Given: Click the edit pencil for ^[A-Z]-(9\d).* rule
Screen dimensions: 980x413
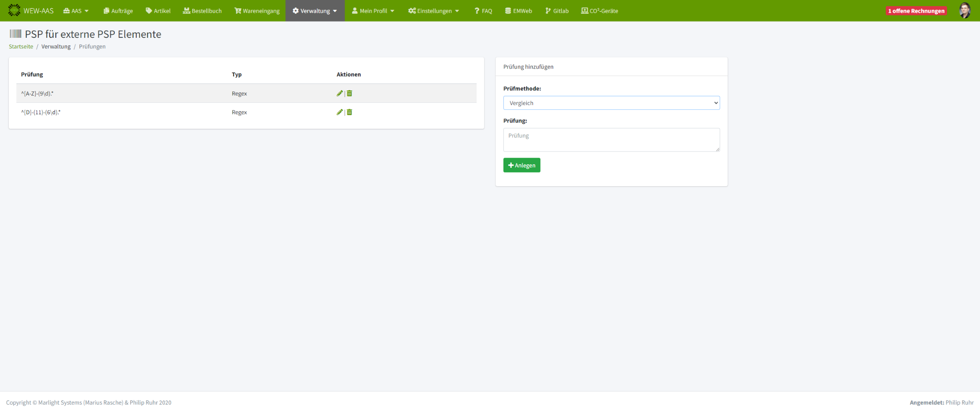Looking at the screenshot, I should (x=339, y=93).
